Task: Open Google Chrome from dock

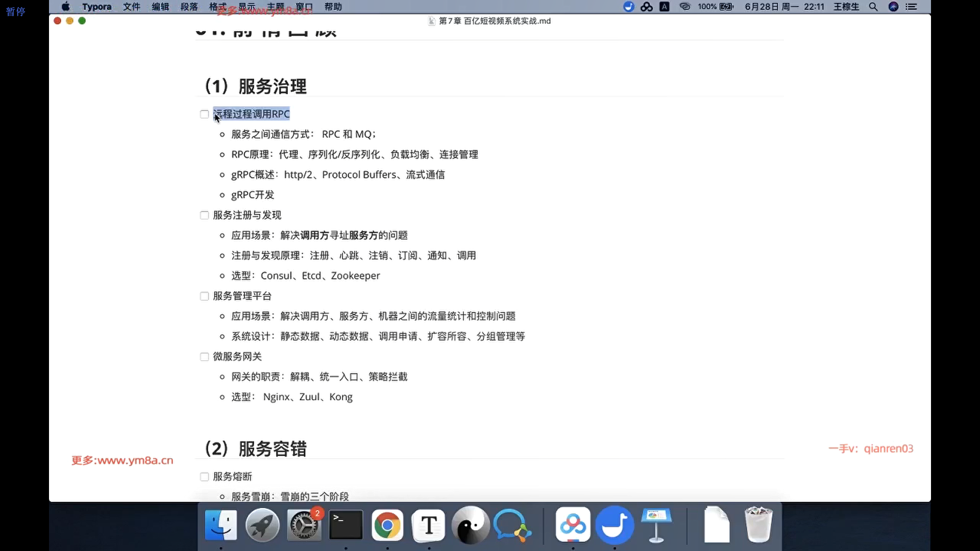Action: [387, 525]
